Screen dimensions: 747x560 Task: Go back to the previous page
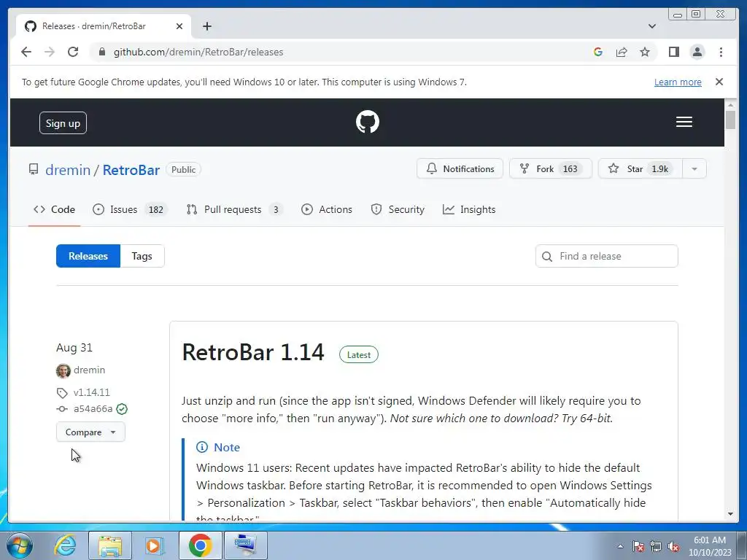click(x=26, y=52)
